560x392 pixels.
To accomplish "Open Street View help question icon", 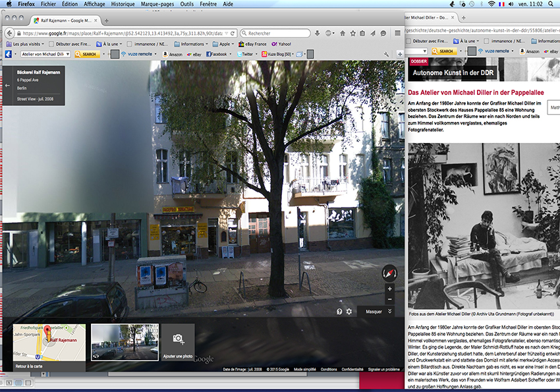I will [x=339, y=312].
